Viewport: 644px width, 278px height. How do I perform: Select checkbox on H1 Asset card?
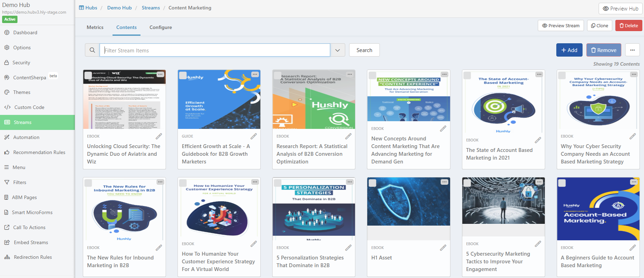click(x=372, y=183)
